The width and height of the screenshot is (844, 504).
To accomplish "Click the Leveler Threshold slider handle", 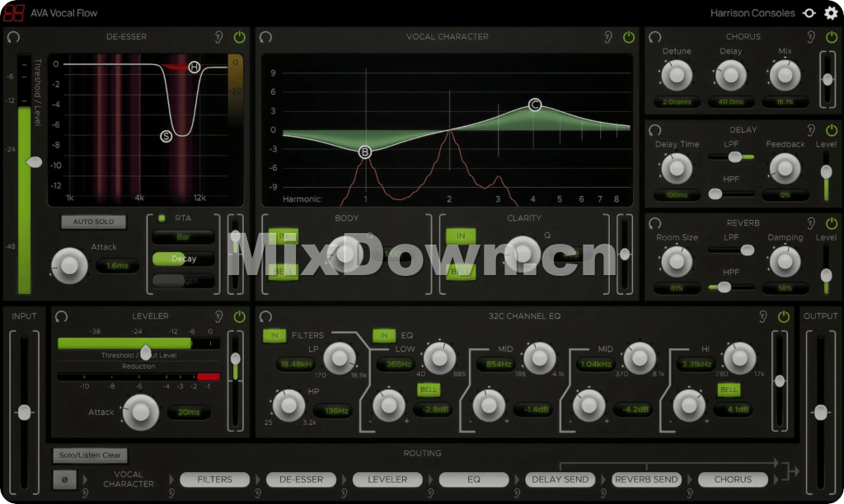I will 145,352.
